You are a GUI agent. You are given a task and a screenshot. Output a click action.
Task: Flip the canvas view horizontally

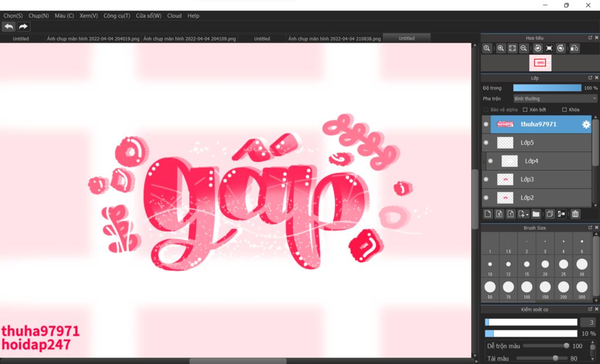tap(574, 48)
